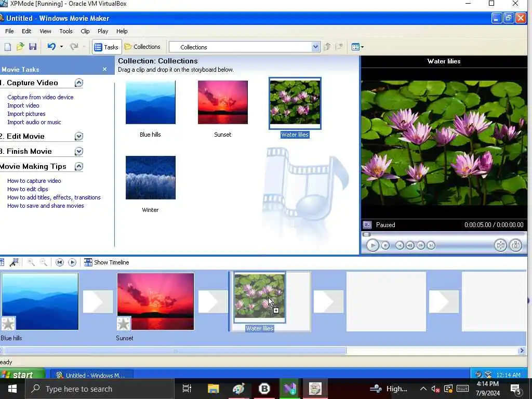Click the Narrate Timeline microphone icon

(x=14, y=262)
